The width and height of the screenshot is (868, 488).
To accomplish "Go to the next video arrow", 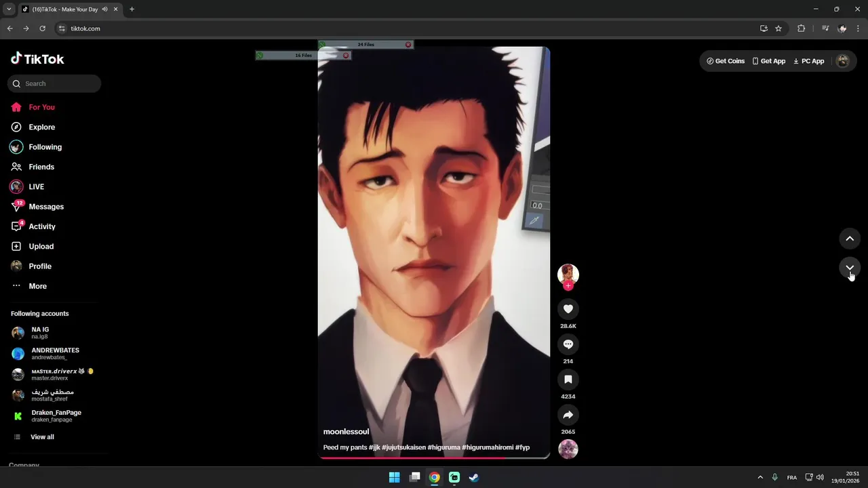I will coord(850,268).
